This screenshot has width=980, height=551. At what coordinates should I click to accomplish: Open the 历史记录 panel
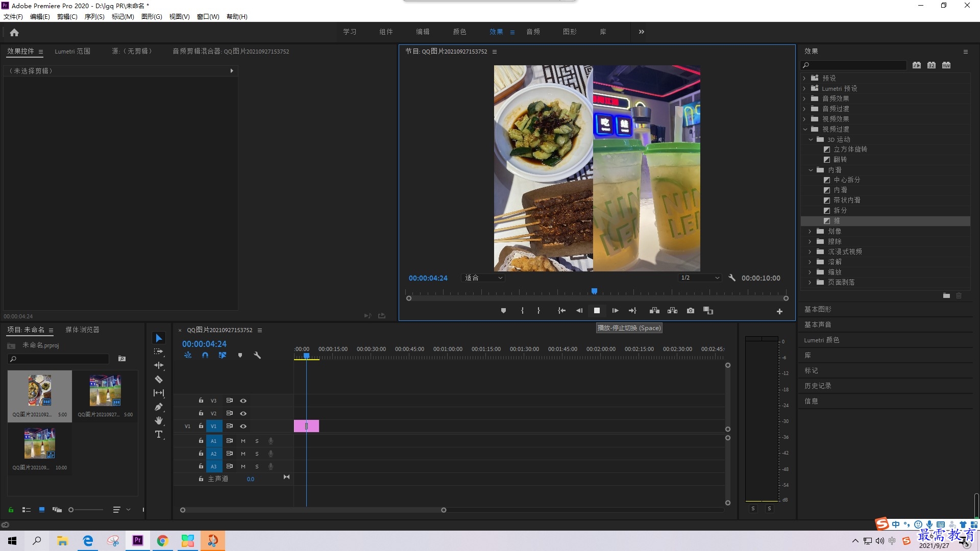818,386
